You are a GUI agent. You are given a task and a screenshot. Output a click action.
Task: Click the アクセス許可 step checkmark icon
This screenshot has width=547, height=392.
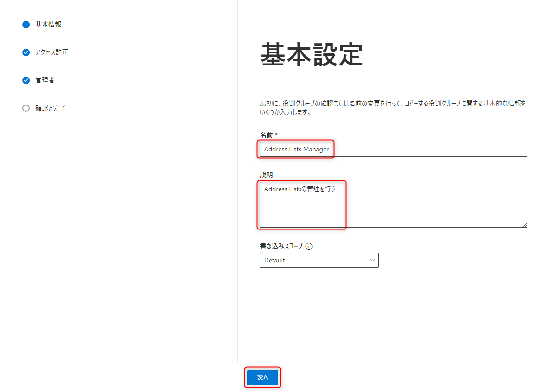tap(26, 52)
